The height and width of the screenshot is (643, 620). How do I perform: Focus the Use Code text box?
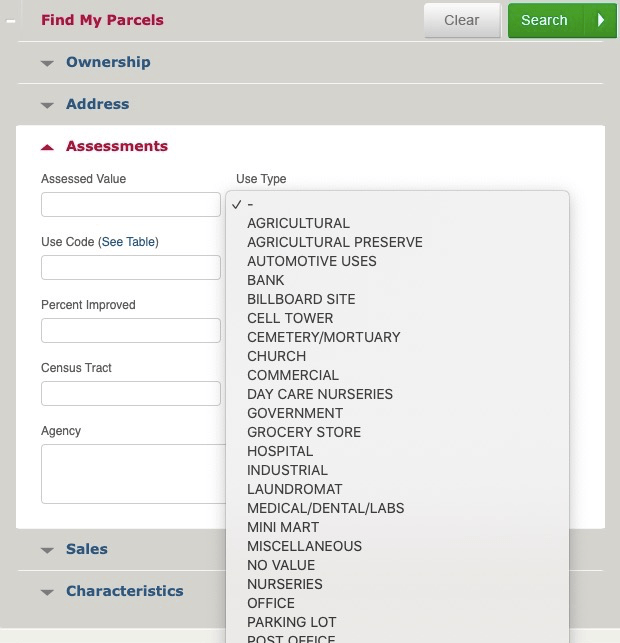[130, 268]
